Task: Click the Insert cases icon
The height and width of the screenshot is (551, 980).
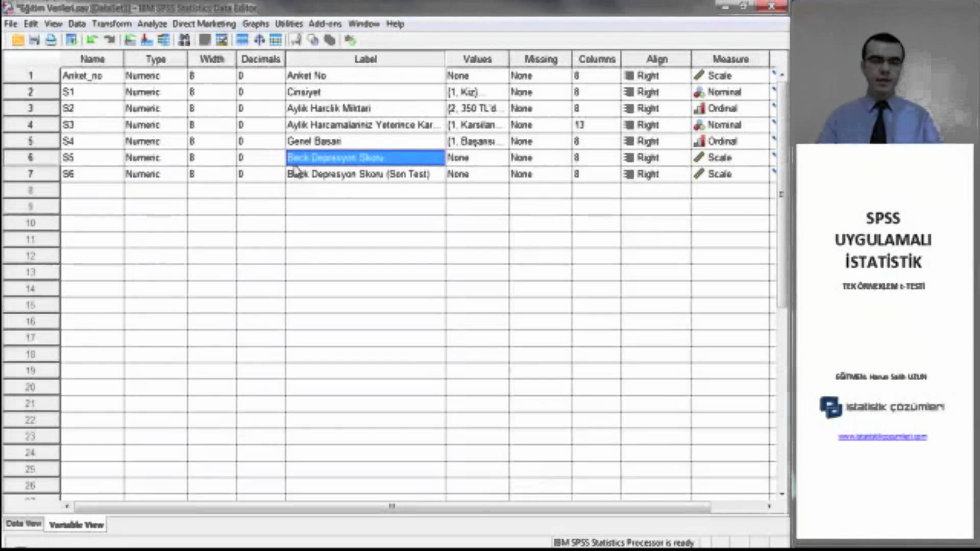Action: (x=205, y=40)
